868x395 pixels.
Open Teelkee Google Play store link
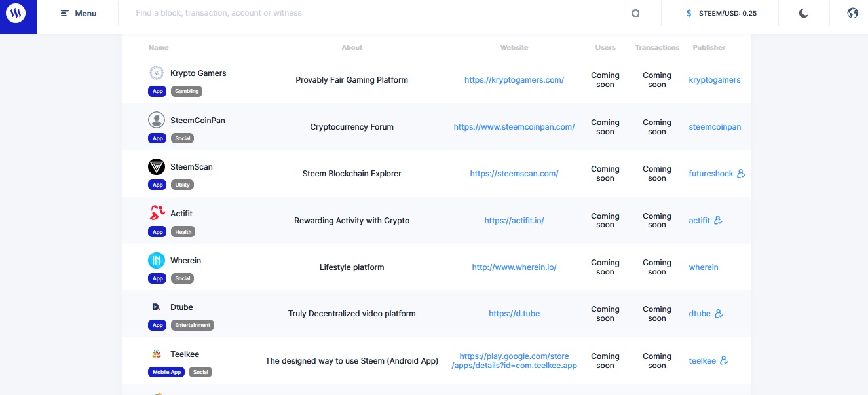click(514, 361)
